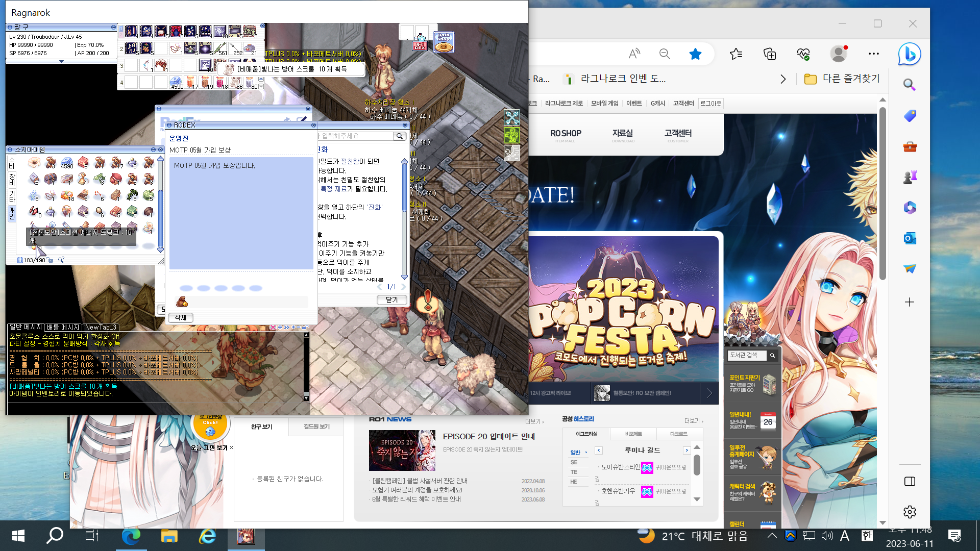Click the RODEX mailbox icon in game

(x=420, y=43)
